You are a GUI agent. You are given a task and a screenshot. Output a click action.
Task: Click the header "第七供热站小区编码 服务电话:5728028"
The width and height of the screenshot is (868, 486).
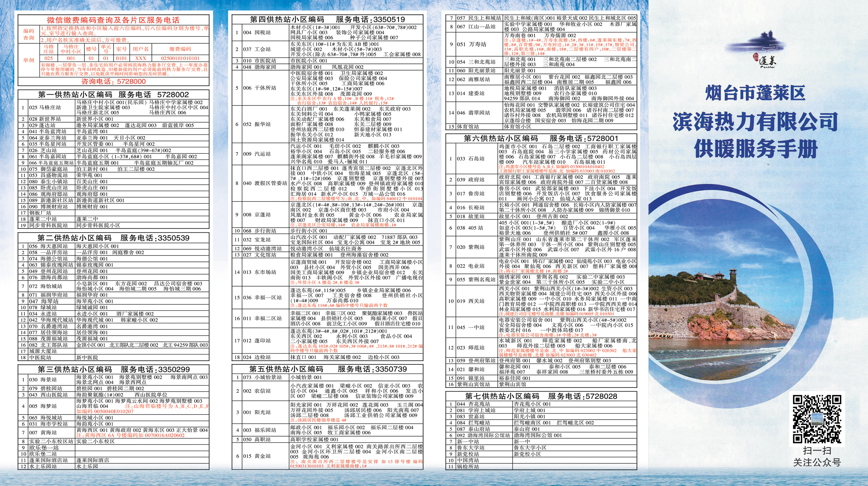click(x=541, y=396)
